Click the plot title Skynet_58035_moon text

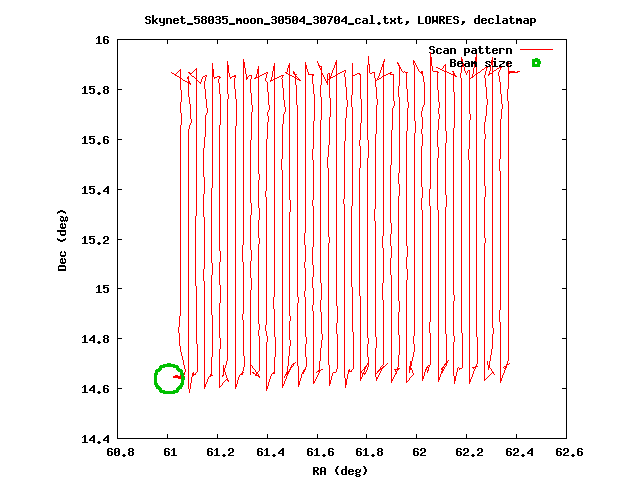pos(340,20)
